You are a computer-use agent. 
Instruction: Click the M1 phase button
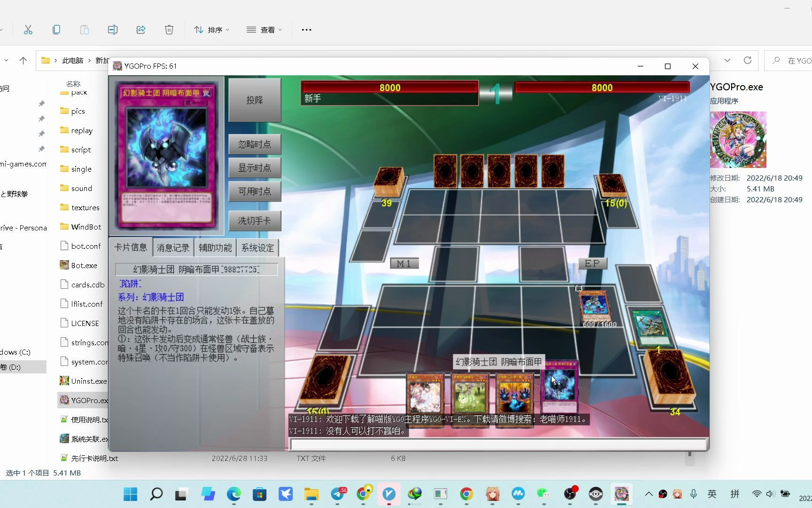pyautogui.click(x=404, y=264)
